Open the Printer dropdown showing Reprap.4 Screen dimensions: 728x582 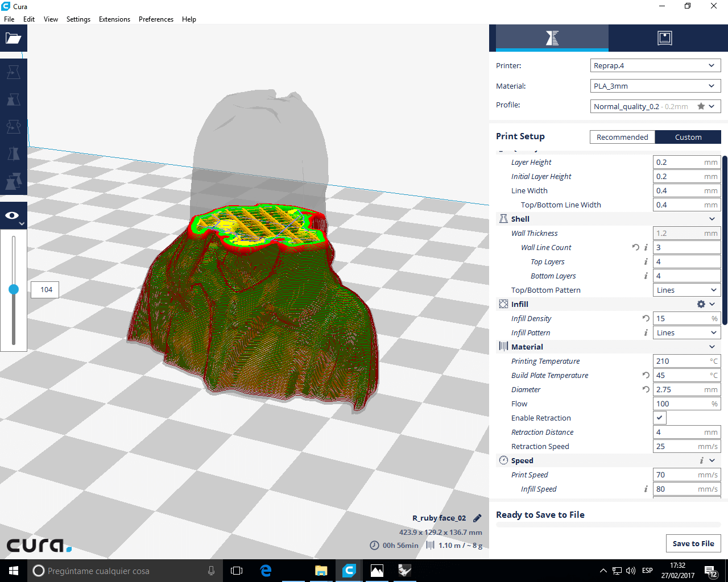tap(656, 66)
